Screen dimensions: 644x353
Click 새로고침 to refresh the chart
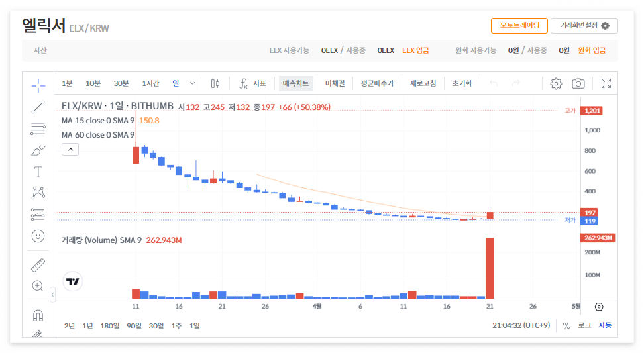pos(423,83)
